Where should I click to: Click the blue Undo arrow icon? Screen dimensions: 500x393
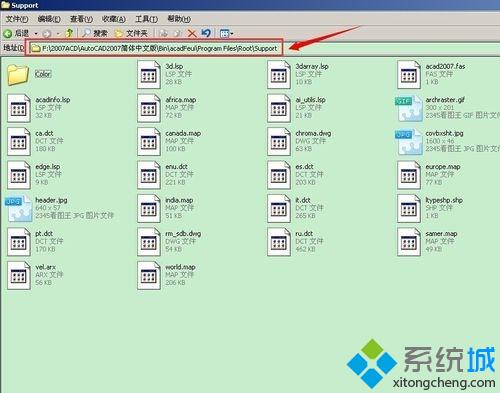(x=206, y=33)
